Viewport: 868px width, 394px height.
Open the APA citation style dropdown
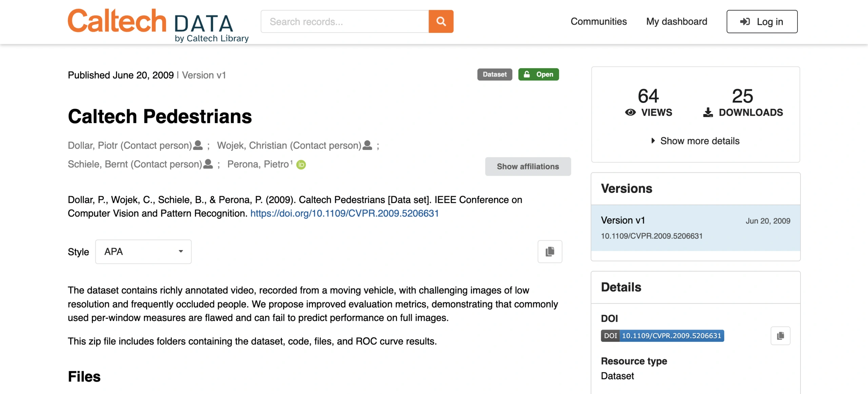click(143, 251)
